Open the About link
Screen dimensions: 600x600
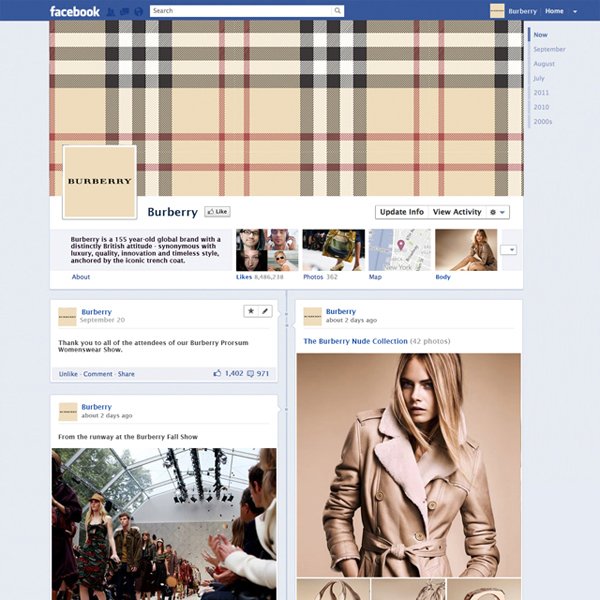point(81,277)
